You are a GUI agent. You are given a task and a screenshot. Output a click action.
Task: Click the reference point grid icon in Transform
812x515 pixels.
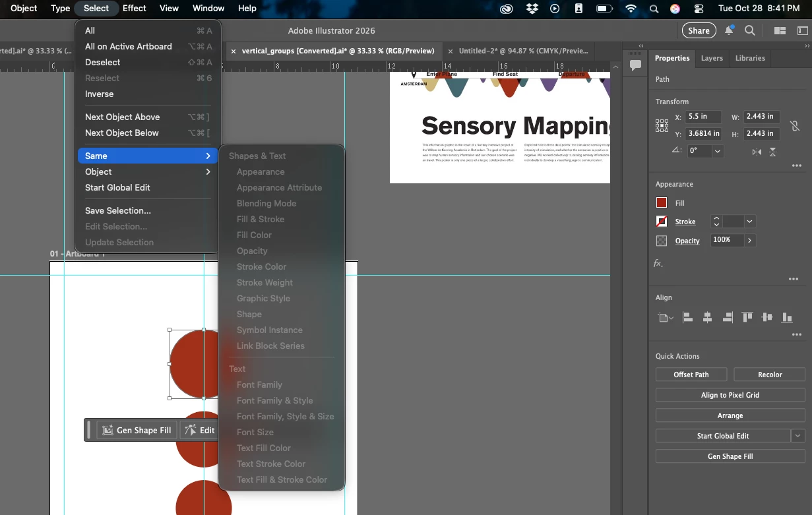662,125
